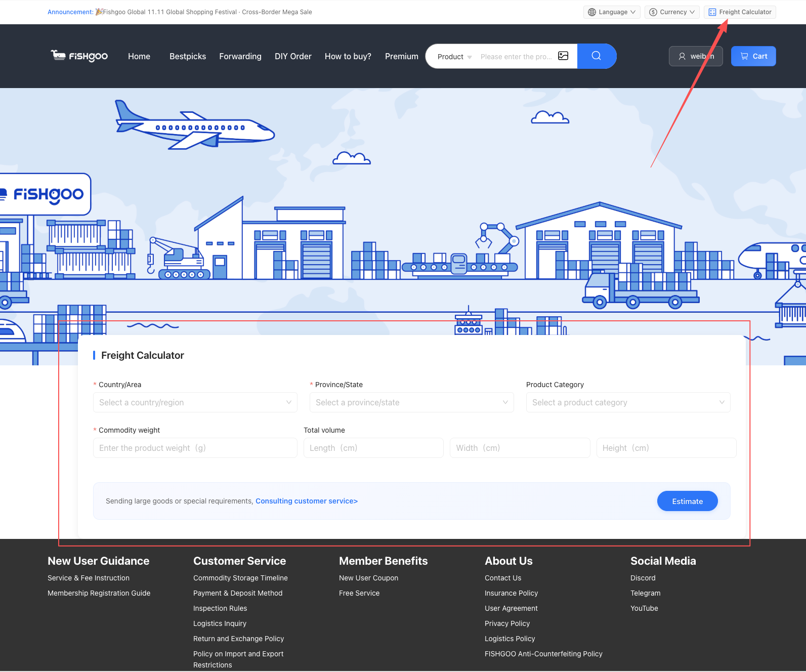The height and width of the screenshot is (672, 806).
Task: Go to the Bestpicks menu item
Action: [188, 56]
